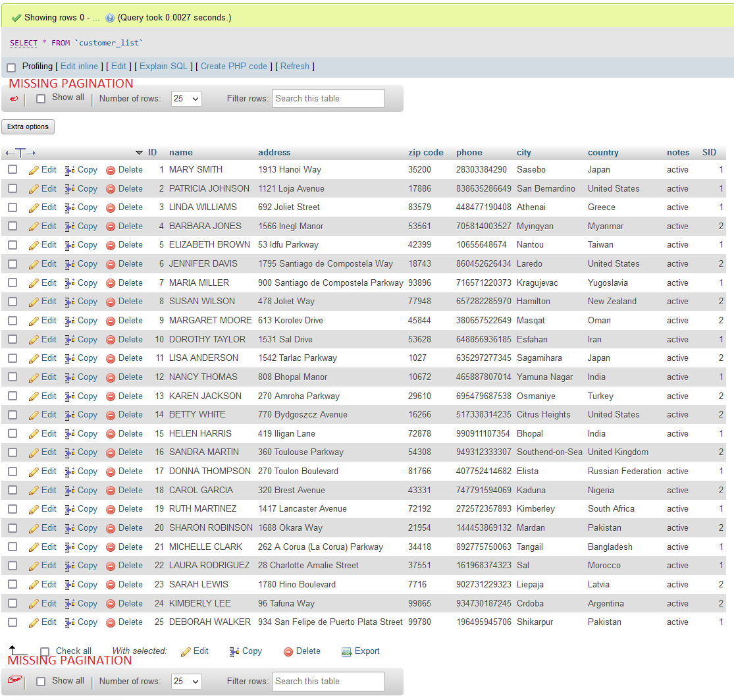Click inside the Filter rows search field
Viewport: 734px width, 700px height.
click(x=328, y=98)
